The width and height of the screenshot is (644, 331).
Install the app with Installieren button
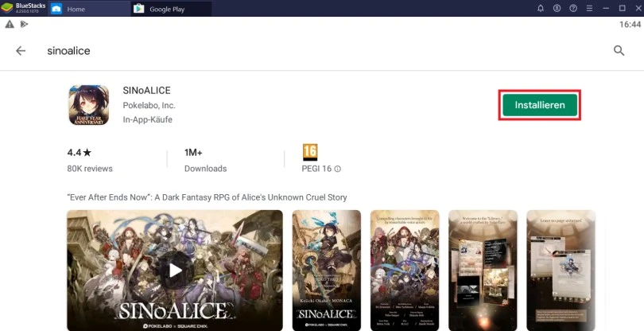[x=540, y=105]
